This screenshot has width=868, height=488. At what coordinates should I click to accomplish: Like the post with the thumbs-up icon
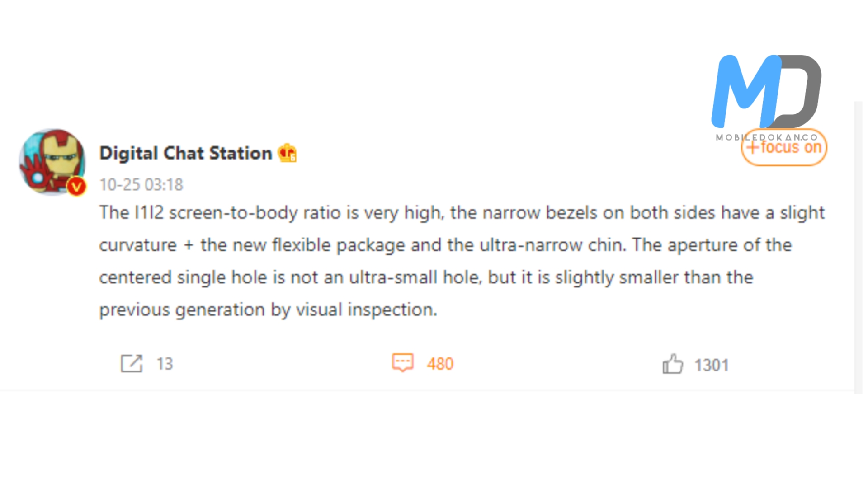(673, 364)
